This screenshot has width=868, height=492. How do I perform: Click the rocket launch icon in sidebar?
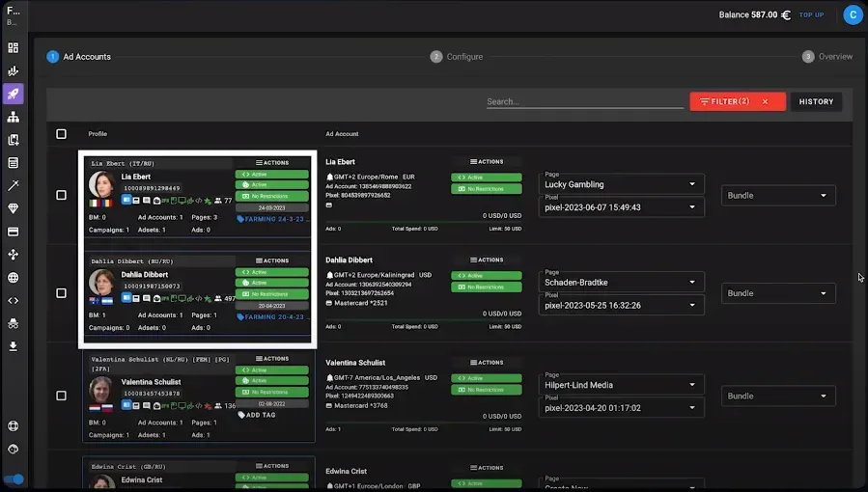14,94
